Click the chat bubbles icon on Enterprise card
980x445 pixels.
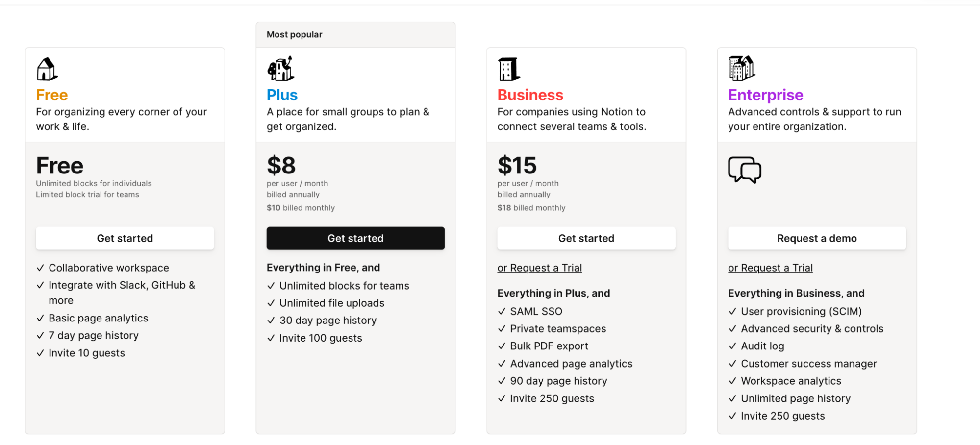coord(745,170)
